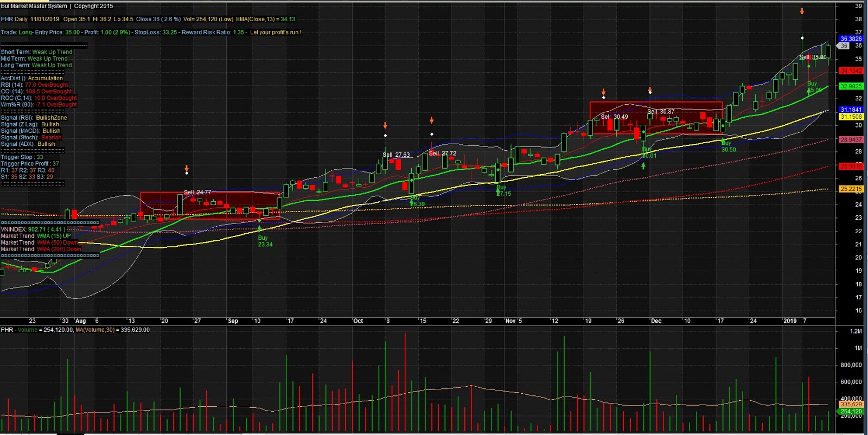868x435 pixels.
Task: Click the Dec label on the date axis
Action: pyautogui.click(x=656, y=321)
